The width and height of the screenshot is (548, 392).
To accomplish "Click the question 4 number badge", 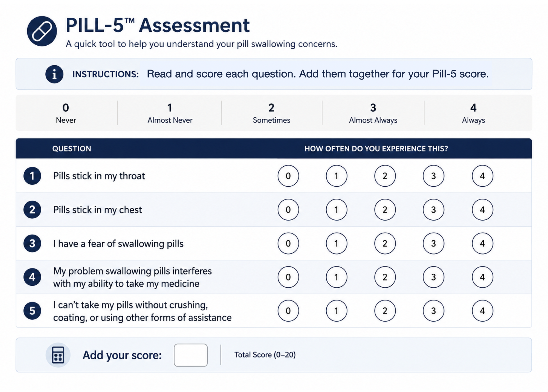I will (32, 277).
